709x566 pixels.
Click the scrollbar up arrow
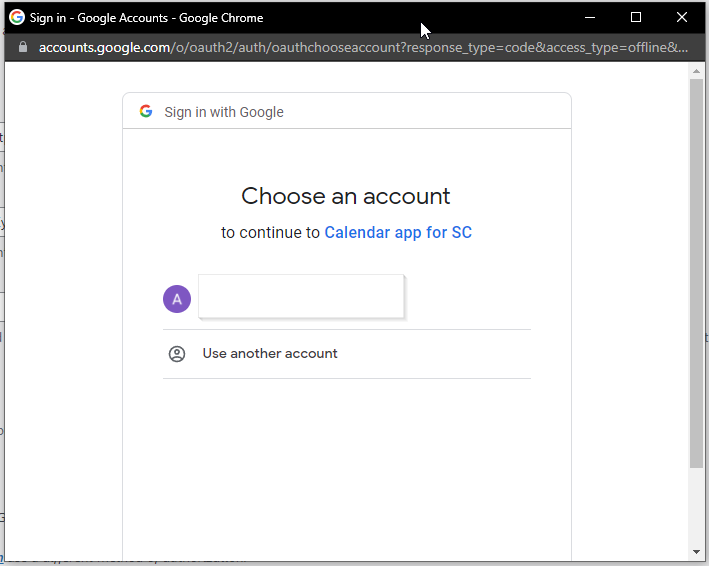(x=697, y=70)
